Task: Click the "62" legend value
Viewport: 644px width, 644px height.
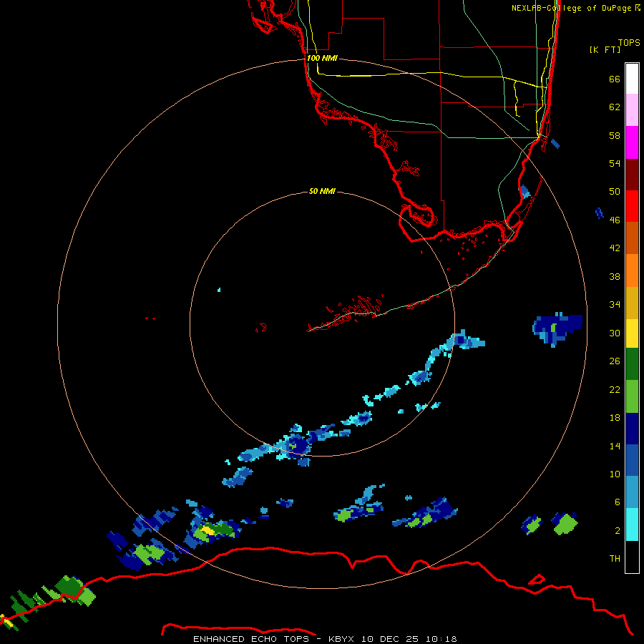Action: point(615,107)
